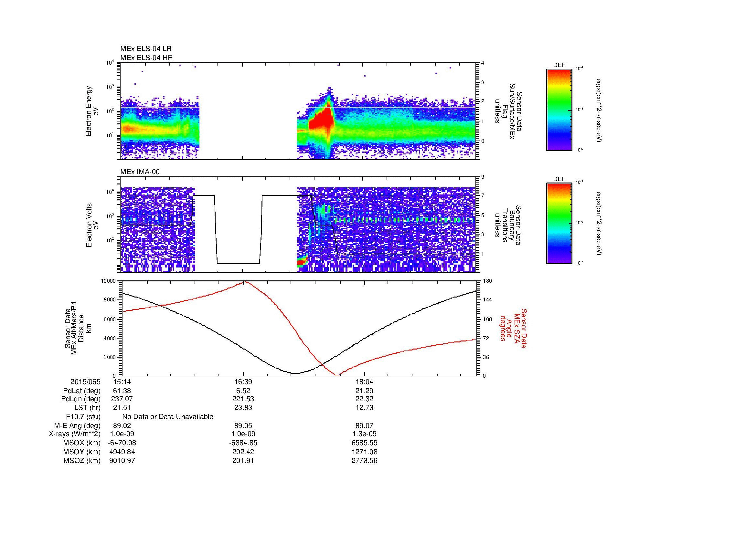Select the PdLon (deg) row label
This screenshot has height=534, width=756.
click(81, 399)
